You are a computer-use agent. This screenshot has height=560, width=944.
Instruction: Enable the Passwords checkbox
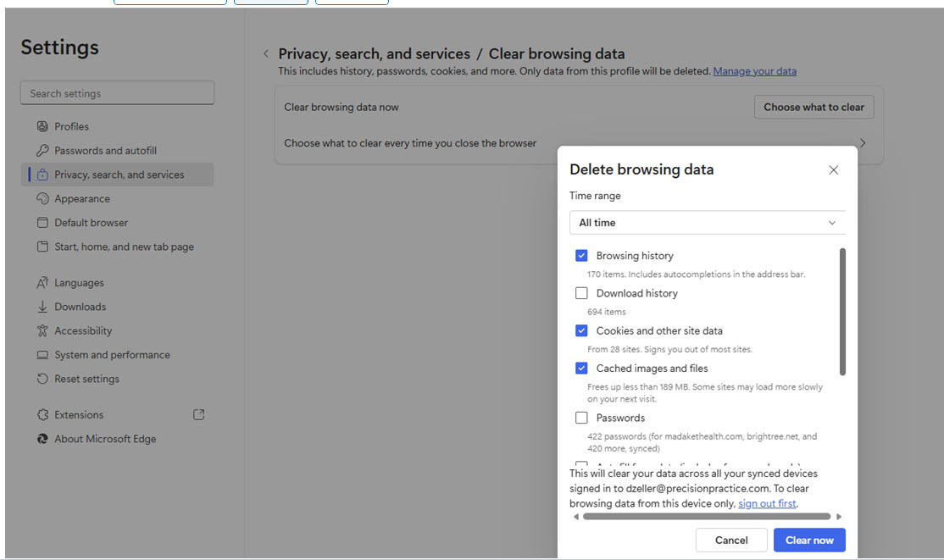coord(581,418)
